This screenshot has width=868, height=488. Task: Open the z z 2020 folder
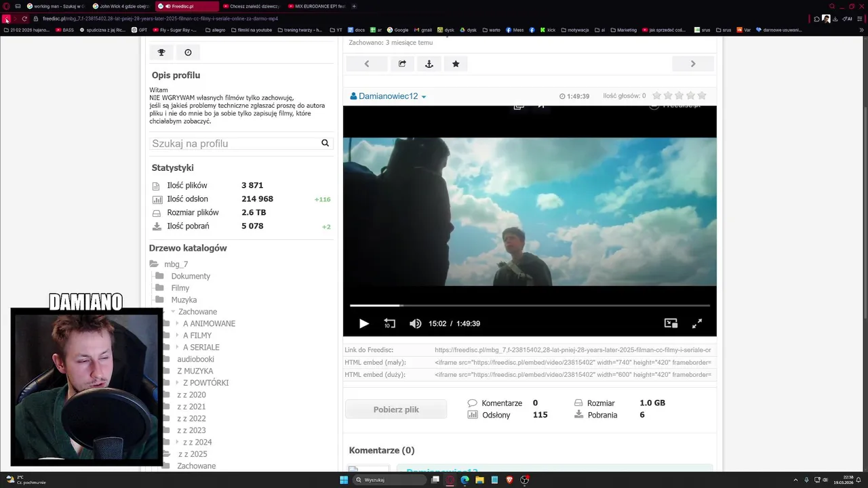tap(191, 394)
